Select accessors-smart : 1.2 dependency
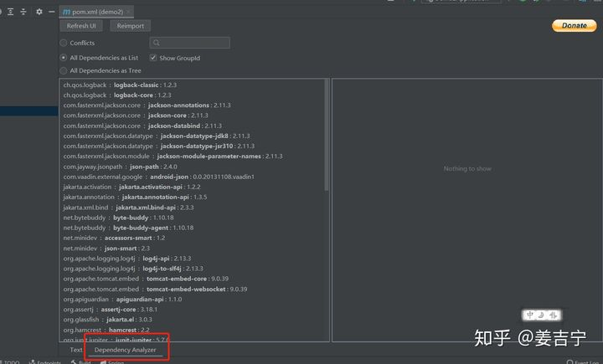Screen dimensions: 603x364 point(114,238)
